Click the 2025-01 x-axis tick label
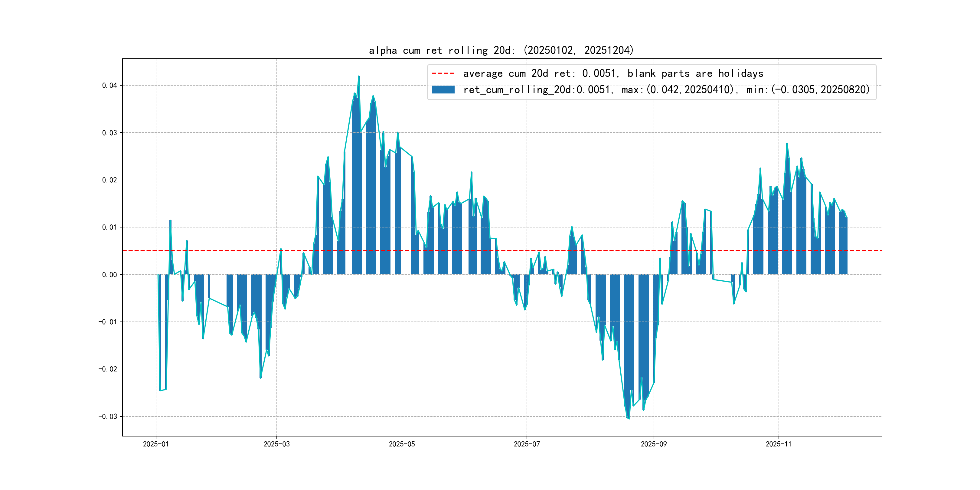 pos(155,444)
